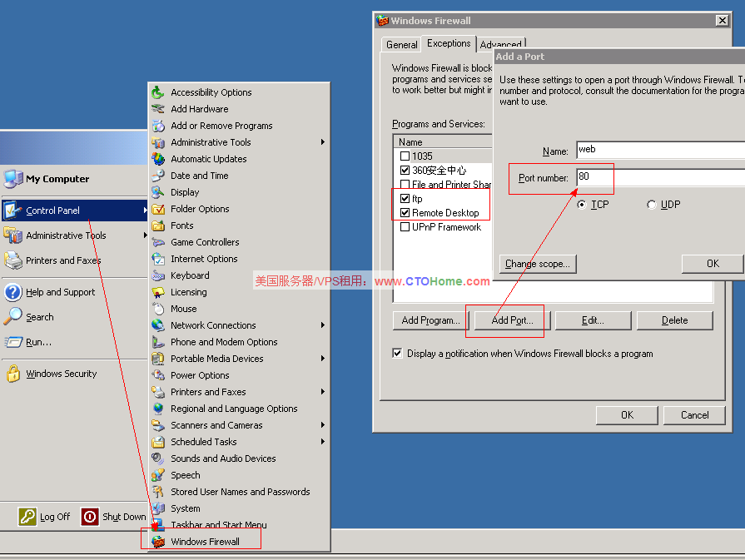Close the Windows Firewall window
The image size is (745, 560).
click(723, 21)
